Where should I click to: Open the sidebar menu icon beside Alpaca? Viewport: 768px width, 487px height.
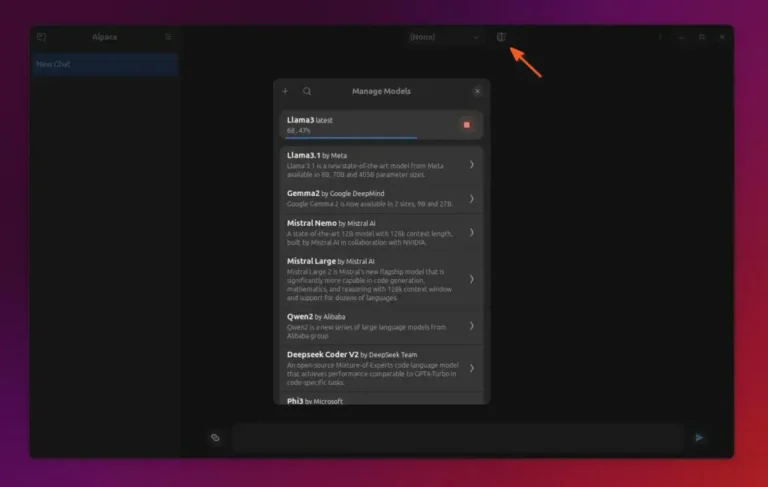click(168, 37)
